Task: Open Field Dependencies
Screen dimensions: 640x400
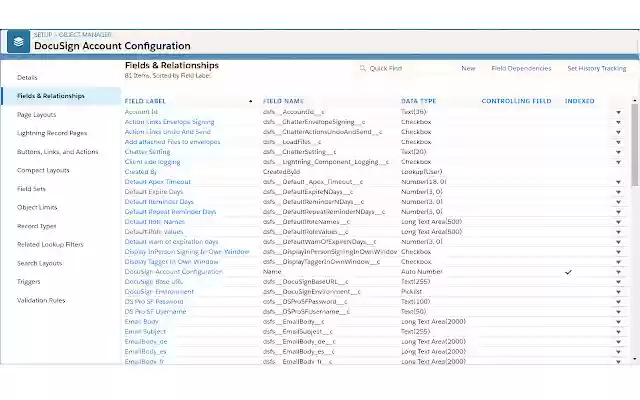Action: coord(521,69)
